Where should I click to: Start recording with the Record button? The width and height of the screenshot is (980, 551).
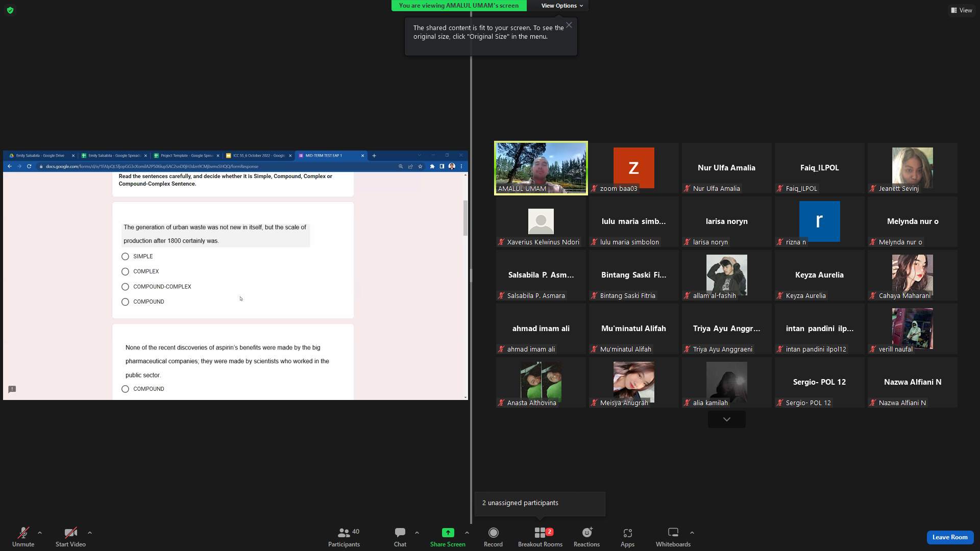[493, 537]
